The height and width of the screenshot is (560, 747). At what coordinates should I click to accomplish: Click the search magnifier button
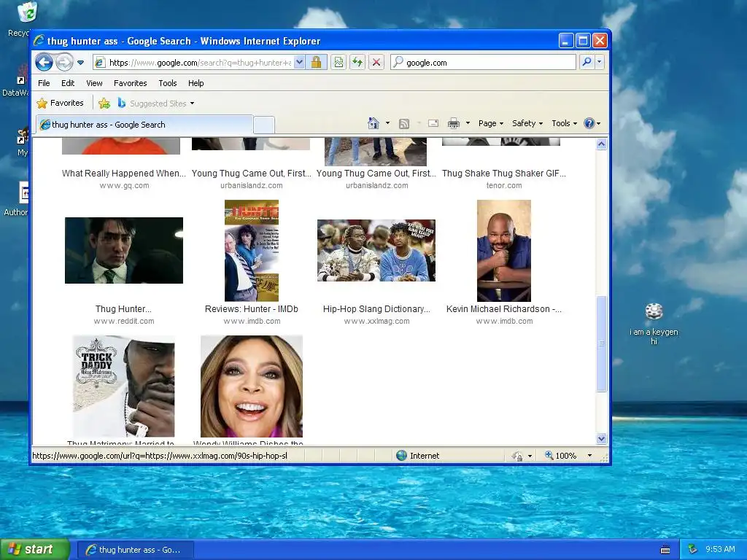click(x=587, y=62)
